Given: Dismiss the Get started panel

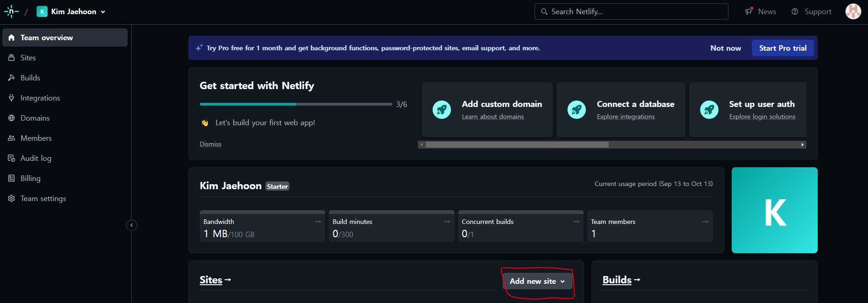Looking at the screenshot, I should pyautogui.click(x=210, y=144).
